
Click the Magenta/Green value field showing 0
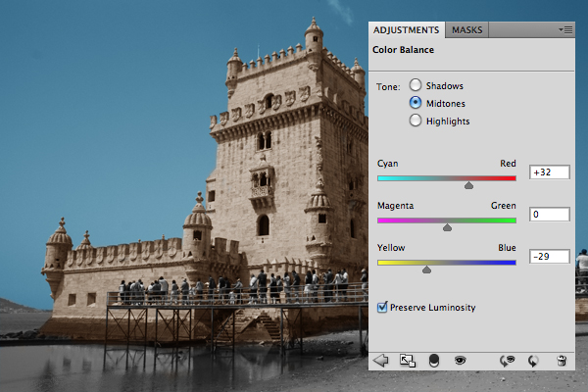point(550,215)
